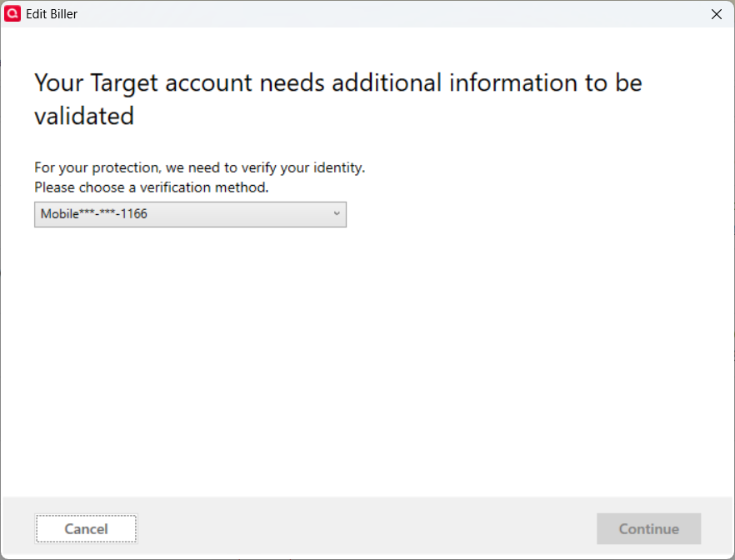Viewport: 735px width, 560px height.
Task: Click the Cancel button
Action: point(87,529)
